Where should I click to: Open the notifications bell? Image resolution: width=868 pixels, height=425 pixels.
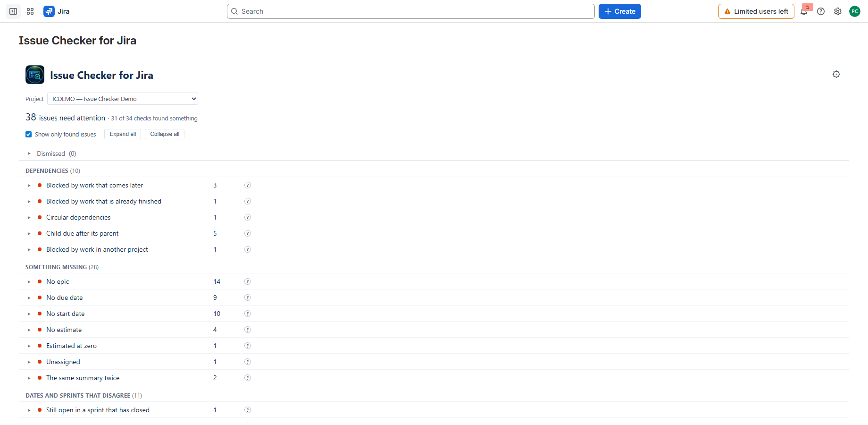804,11
